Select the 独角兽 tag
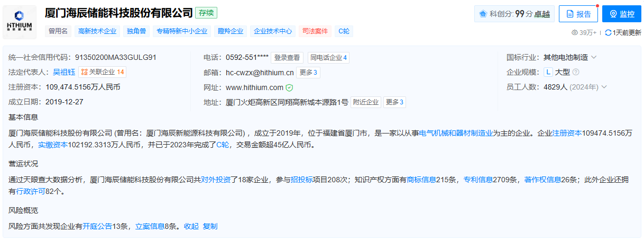 click(x=136, y=31)
